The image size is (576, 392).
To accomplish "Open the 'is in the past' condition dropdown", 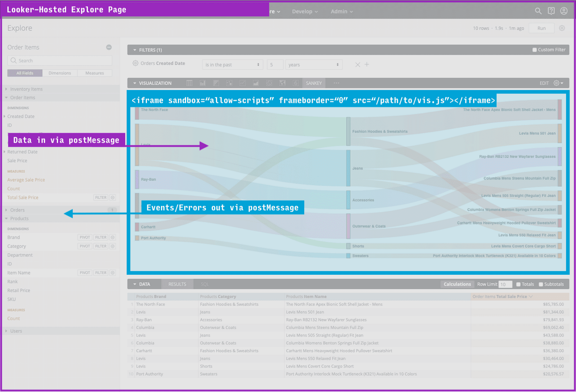I will [x=233, y=65].
